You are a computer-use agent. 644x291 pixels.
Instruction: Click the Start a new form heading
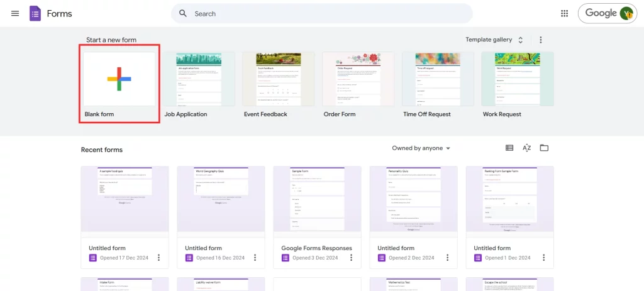pos(111,40)
